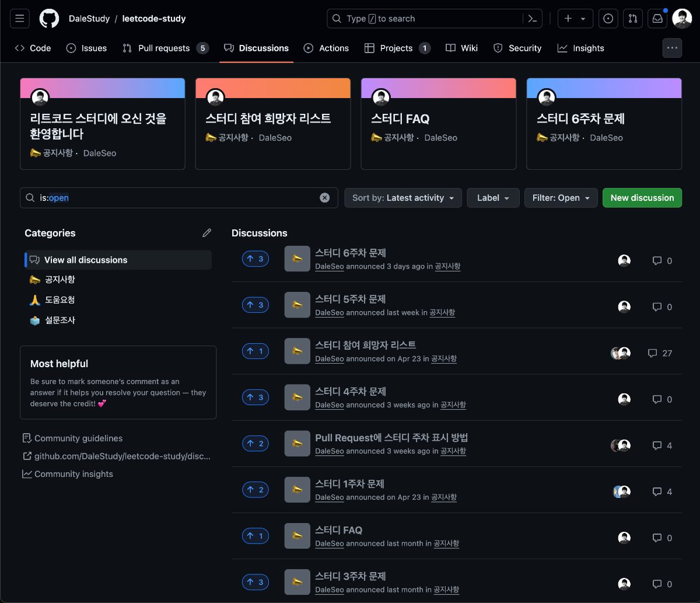Open the Issues inbox icon in header

tap(608, 19)
